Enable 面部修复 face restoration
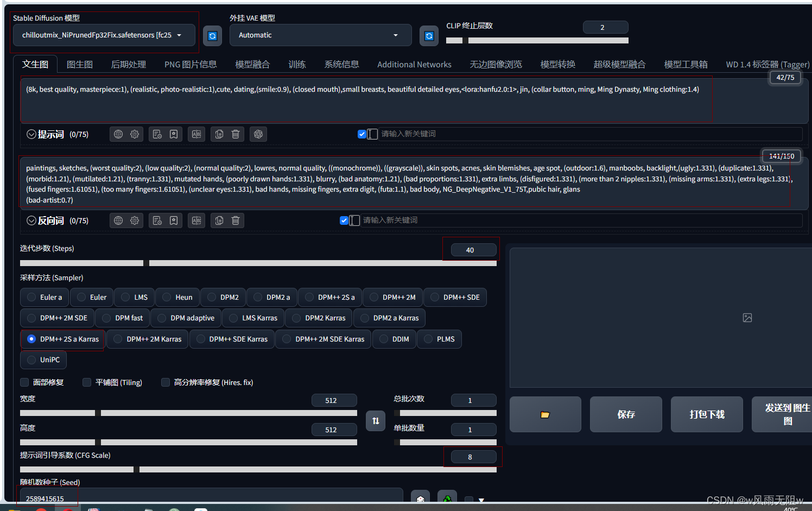 click(24, 382)
